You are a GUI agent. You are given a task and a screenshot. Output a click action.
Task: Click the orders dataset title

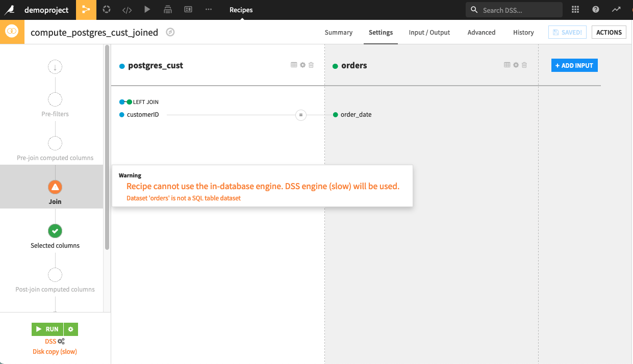[x=354, y=65]
